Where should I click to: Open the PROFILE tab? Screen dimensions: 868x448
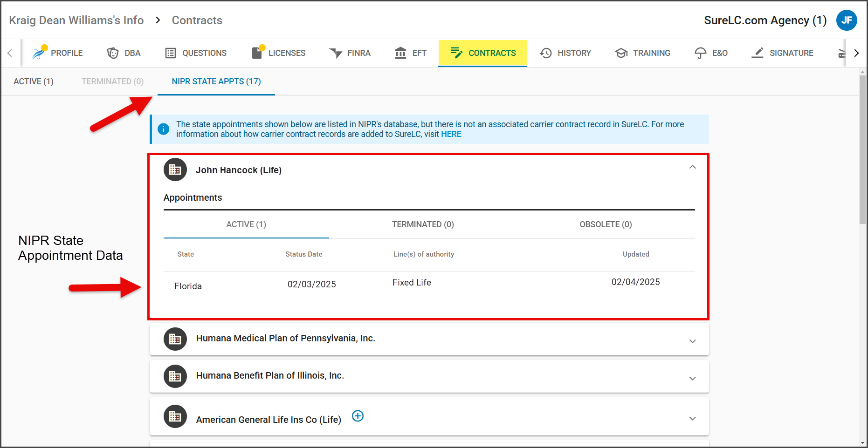click(x=57, y=53)
